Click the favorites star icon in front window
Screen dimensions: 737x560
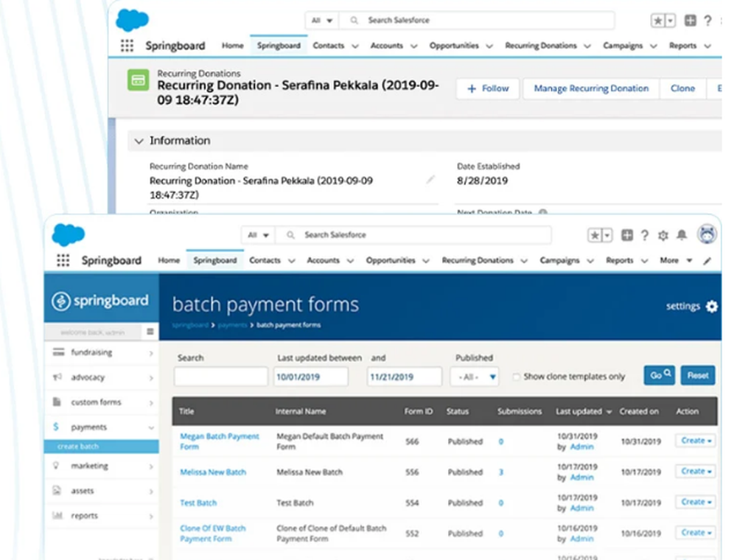(595, 235)
